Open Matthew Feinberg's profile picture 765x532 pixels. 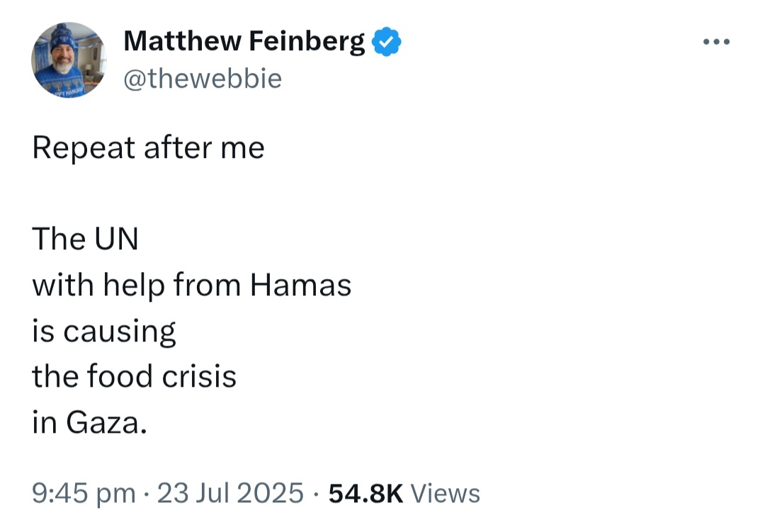pyautogui.click(x=69, y=60)
